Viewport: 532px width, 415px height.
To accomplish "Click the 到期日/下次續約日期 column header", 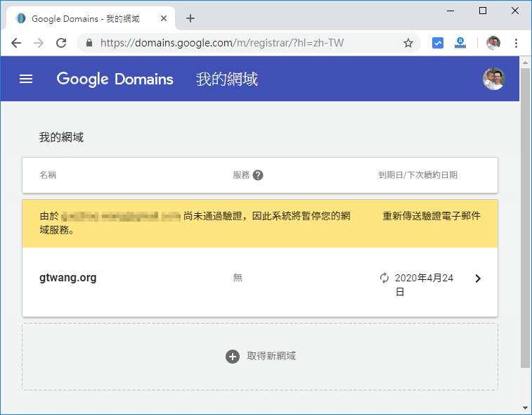I will tap(418, 175).
